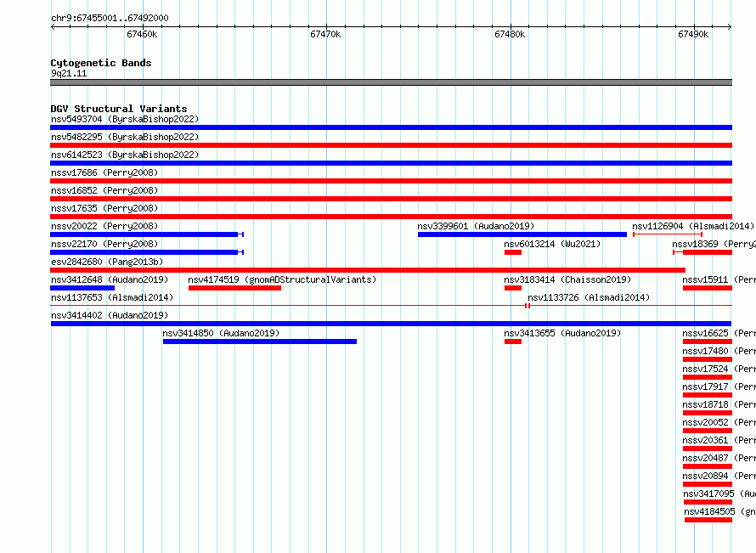Click the nsv5493704 (ByrskaBishop2022) variant label
Image resolution: width=756 pixels, height=553 pixels.
[125, 119]
